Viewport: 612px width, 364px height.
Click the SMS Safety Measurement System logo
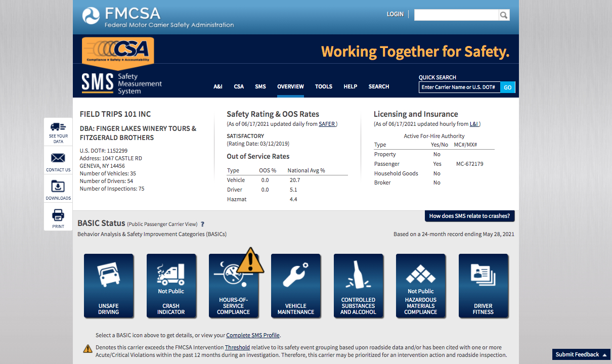(x=122, y=83)
